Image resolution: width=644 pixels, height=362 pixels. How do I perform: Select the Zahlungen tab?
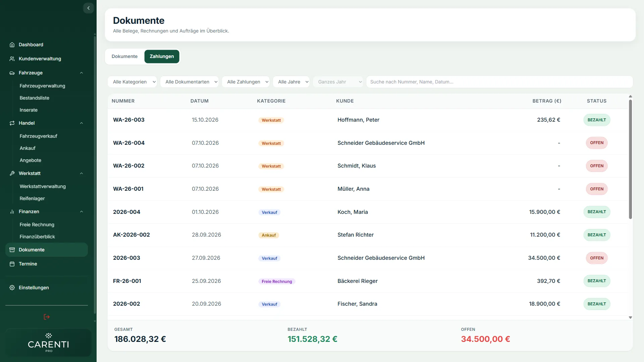pos(162,56)
